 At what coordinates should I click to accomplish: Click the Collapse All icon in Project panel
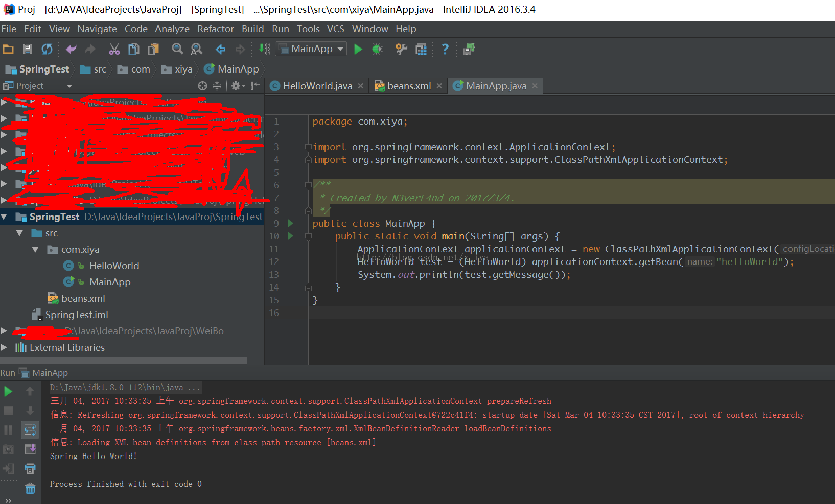(217, 86)
